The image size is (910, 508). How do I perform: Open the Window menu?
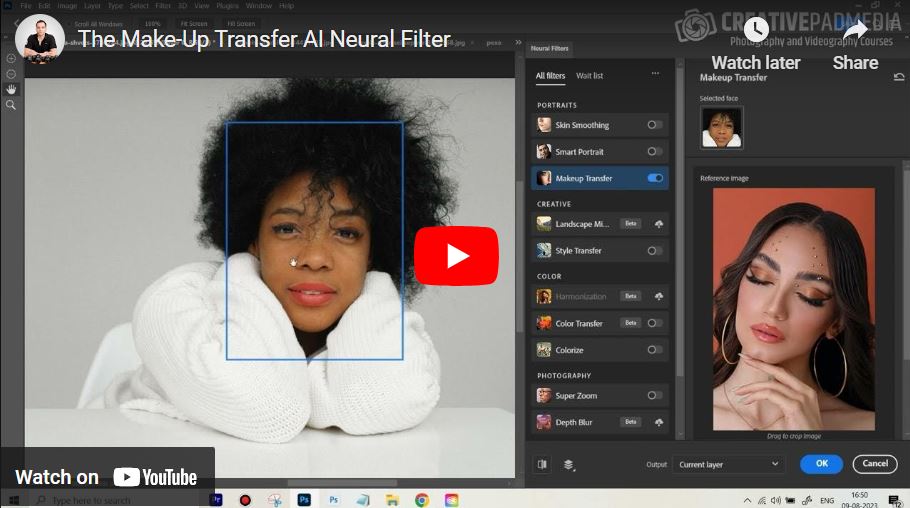tap(259, 6)
